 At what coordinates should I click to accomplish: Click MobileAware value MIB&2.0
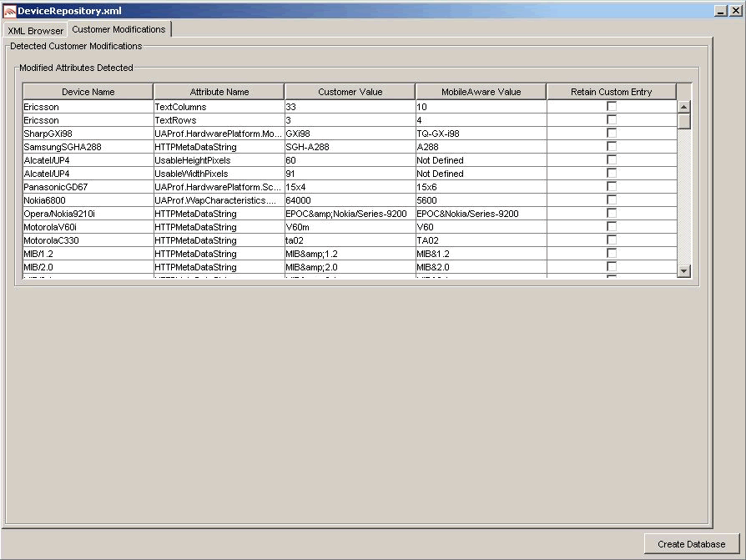tap(481, 266)
